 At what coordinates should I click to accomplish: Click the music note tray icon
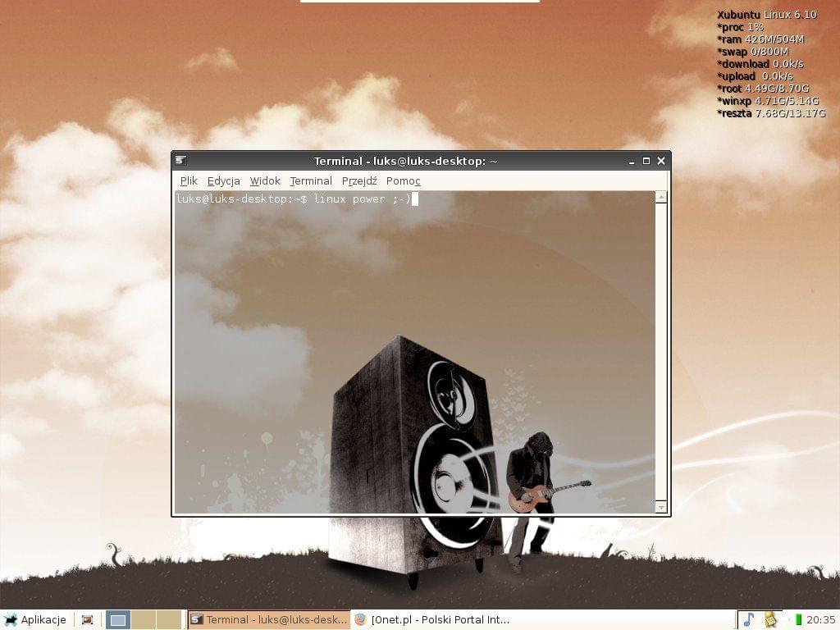pyautogui.click(x=748, y=620)
